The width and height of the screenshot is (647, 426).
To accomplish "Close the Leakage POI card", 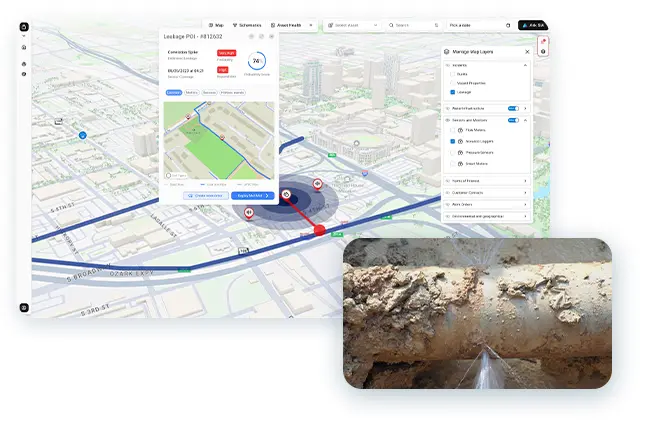I will (271, 36).
